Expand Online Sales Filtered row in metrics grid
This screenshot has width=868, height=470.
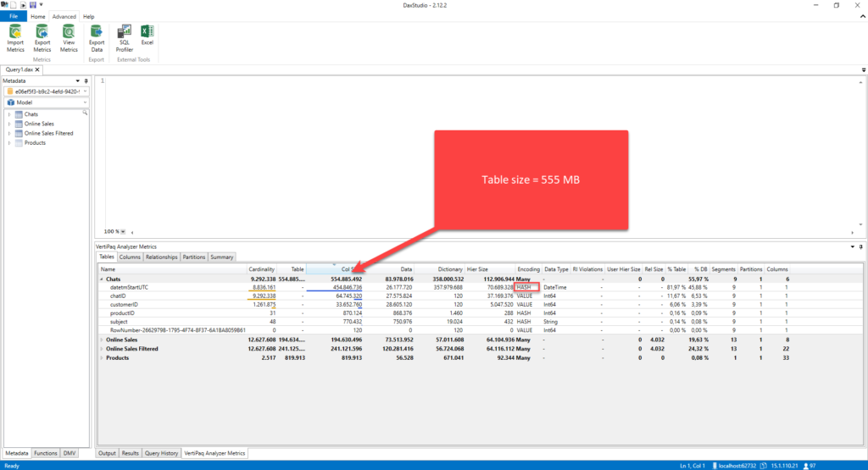pyautogui.click(x=102, y=349)
